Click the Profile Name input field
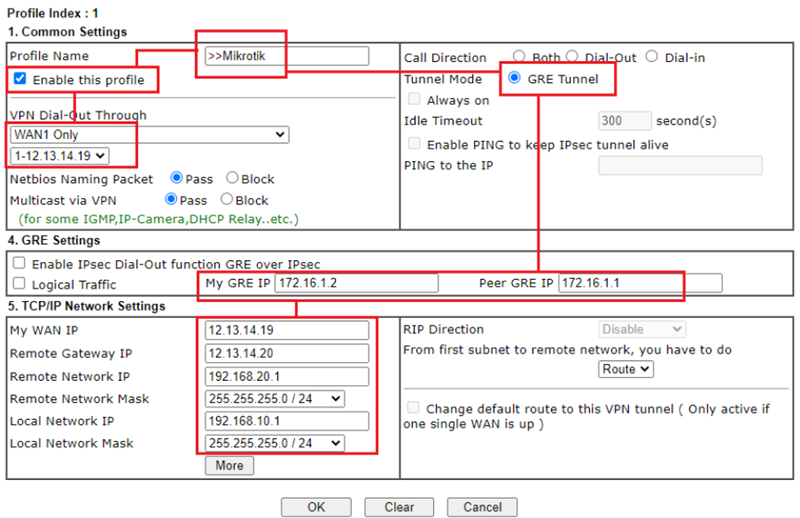The height and width of the screenshot is (518, 800). coord(286,56)
